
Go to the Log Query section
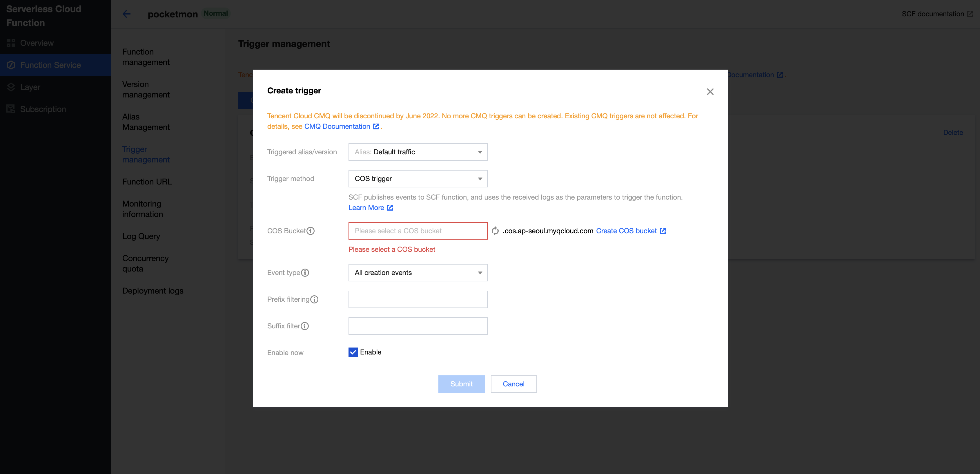tap(141, 236)
